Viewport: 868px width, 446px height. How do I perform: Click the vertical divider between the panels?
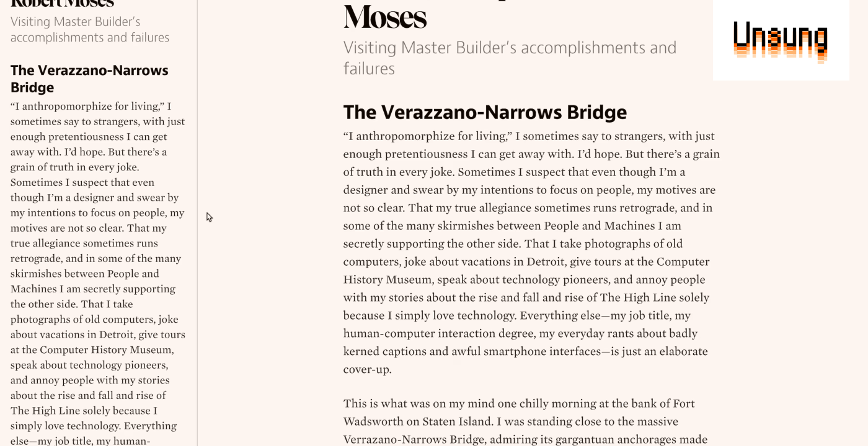tap(197, 223)
